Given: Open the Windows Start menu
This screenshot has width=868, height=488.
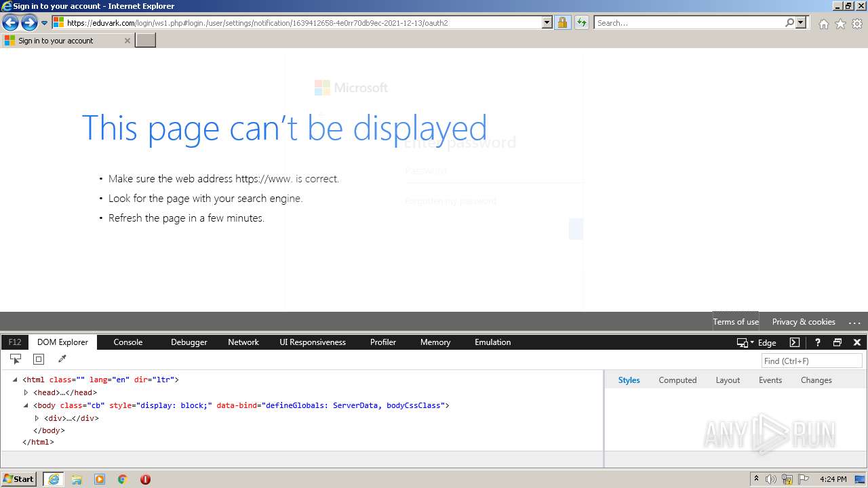Looking at the screenshot, I should (19, 479).
